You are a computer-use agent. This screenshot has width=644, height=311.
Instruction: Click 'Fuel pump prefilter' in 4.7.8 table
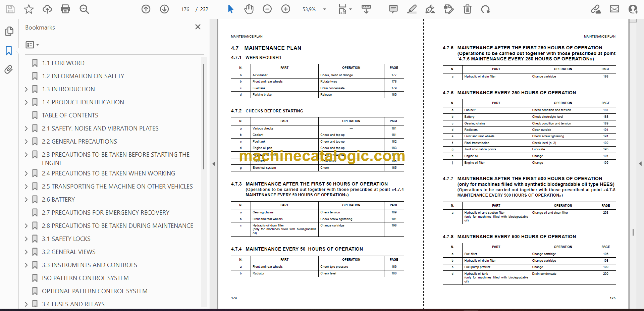tap(477, 267)
